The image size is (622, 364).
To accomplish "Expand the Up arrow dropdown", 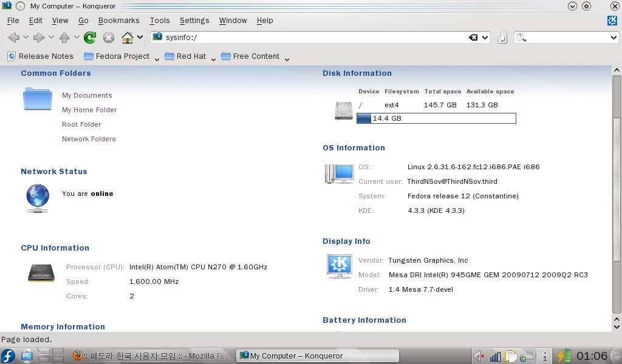I will pyautogui.click(x=77, y=37).
